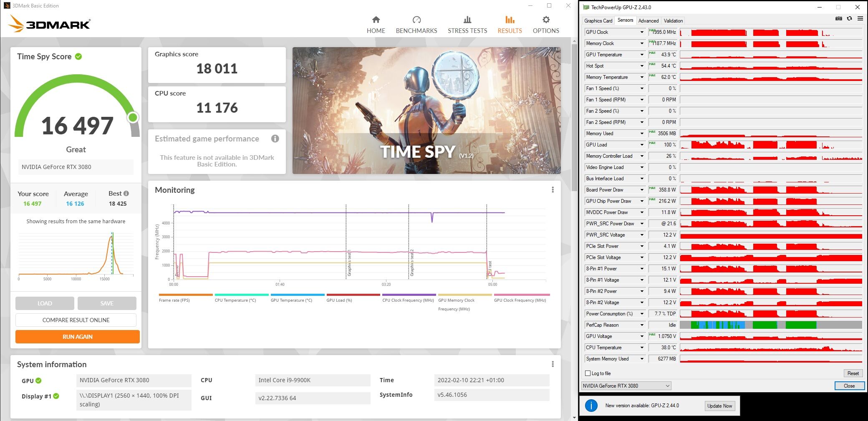This screenshot has height=421, width=868.
Task: Click the LOAD button
Action: click(45, 303)
